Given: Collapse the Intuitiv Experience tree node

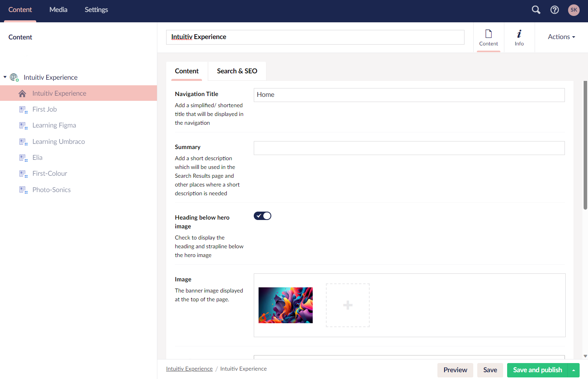Looking at the screenshot, I should [5, 77].
